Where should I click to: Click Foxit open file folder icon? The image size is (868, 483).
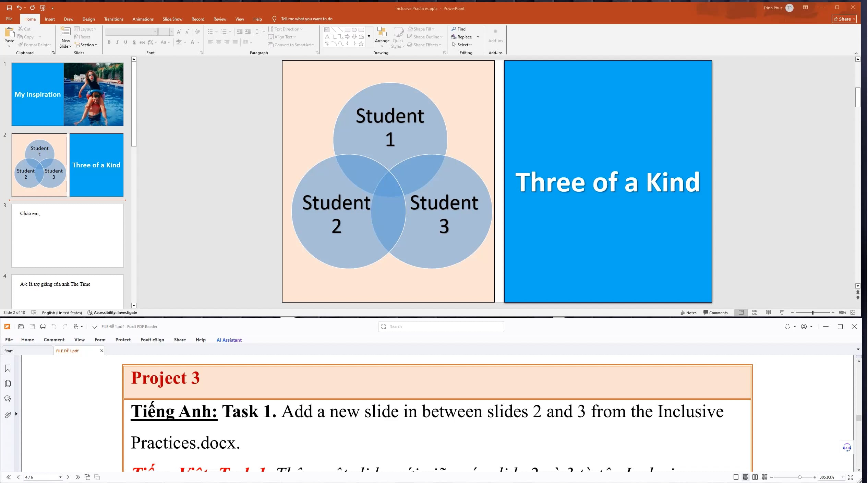tap(21, 327)
